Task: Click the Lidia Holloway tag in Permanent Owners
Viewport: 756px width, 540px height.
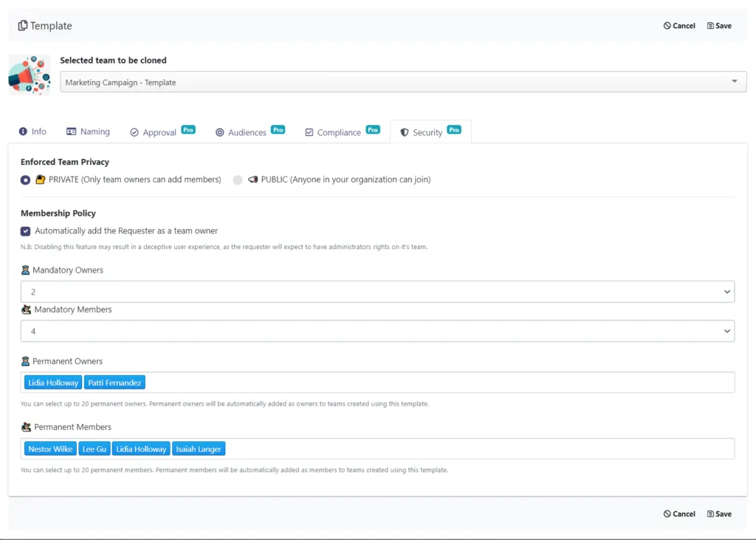Action: (53, 383)
